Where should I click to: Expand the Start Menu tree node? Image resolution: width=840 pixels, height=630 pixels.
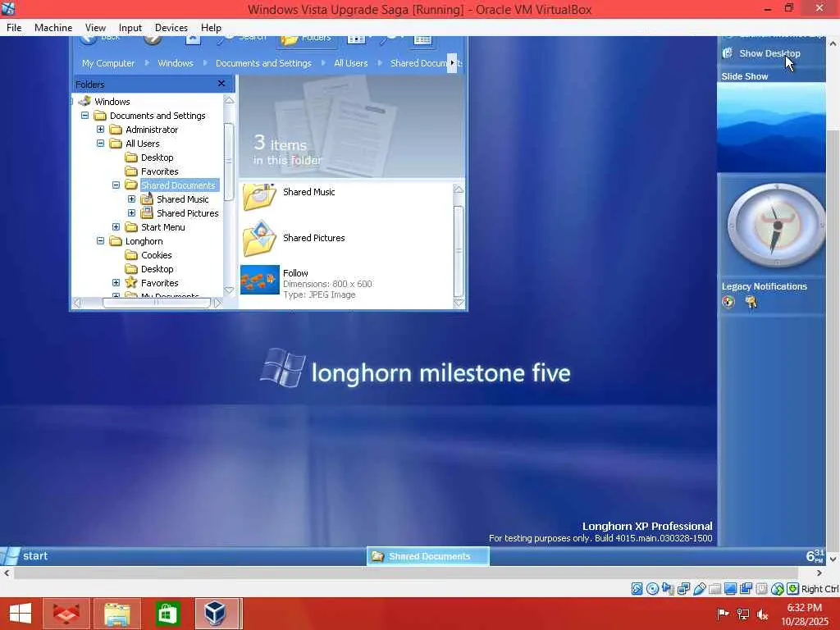pos(116,226)
